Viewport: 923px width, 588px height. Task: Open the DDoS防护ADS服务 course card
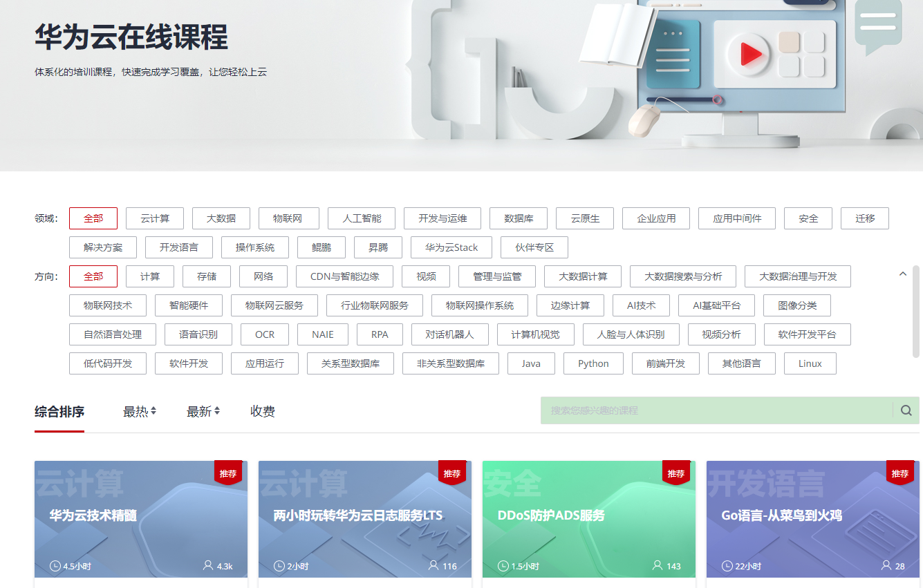coord(589,519)
